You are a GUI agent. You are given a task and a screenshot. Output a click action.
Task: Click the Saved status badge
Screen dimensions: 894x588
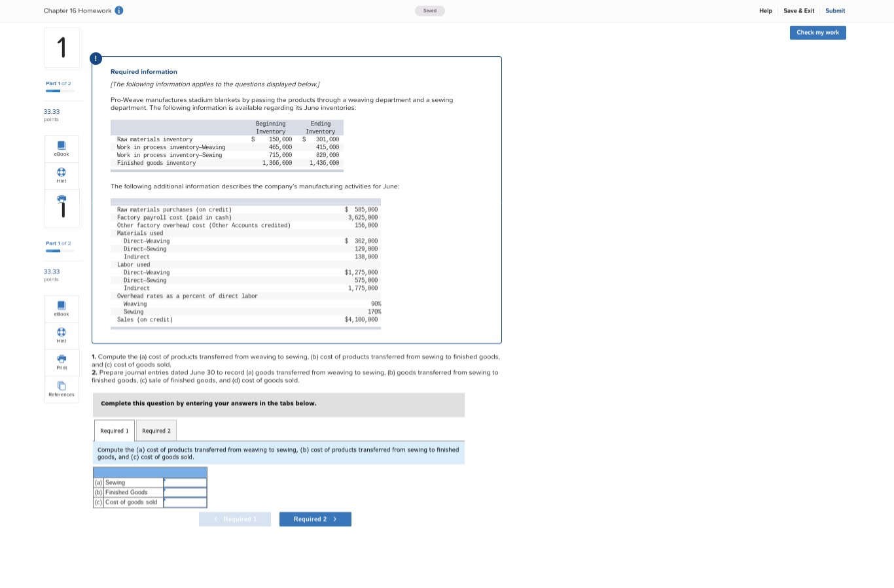pyautogui.click(x=430, y=10)
